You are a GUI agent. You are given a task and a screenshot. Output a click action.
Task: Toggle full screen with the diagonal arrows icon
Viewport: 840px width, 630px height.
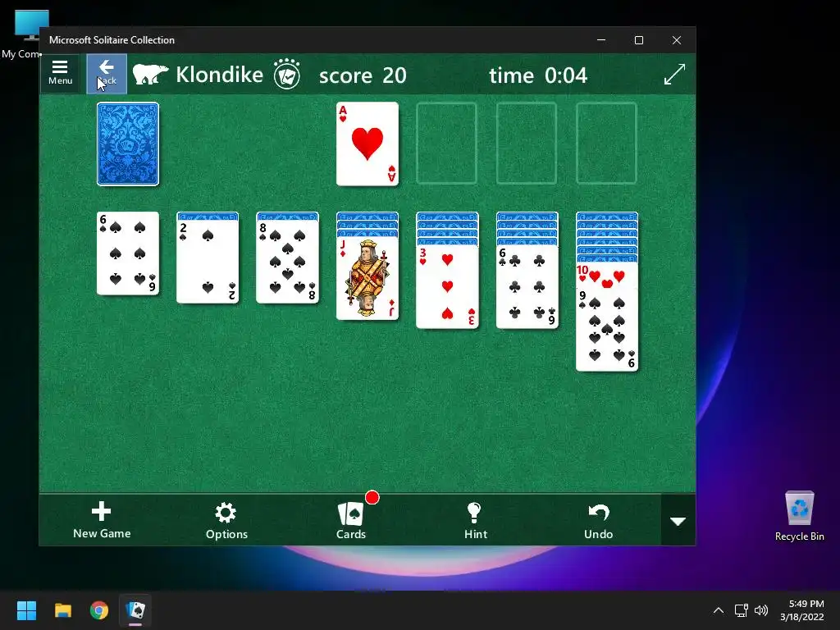point(674,74)
